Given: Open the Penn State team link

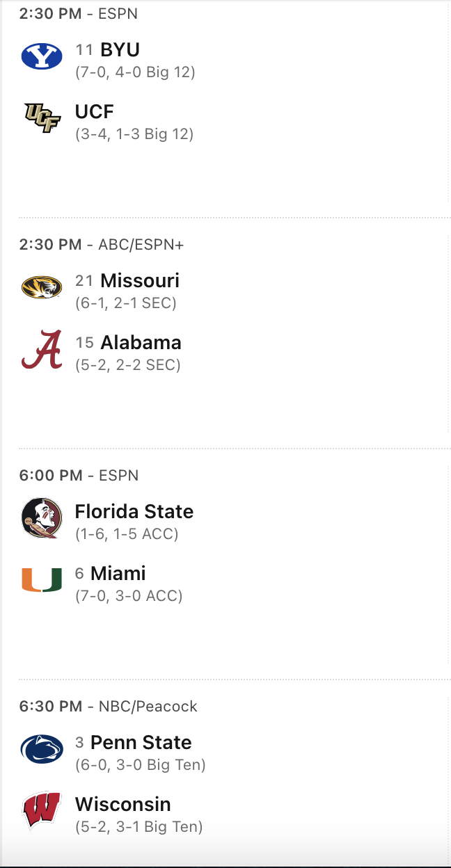Looking at the screenshot, I should (x=141, y=743).
